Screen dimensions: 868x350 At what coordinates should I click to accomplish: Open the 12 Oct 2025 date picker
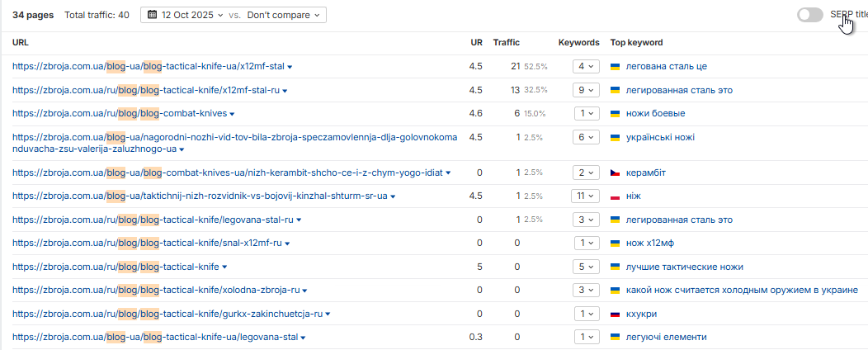point(186,15)
